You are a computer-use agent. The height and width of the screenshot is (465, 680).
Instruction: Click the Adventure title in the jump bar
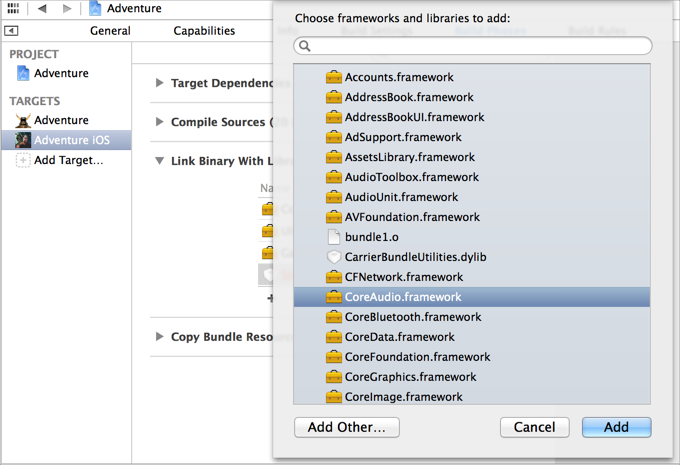click(x=134, y=8)
